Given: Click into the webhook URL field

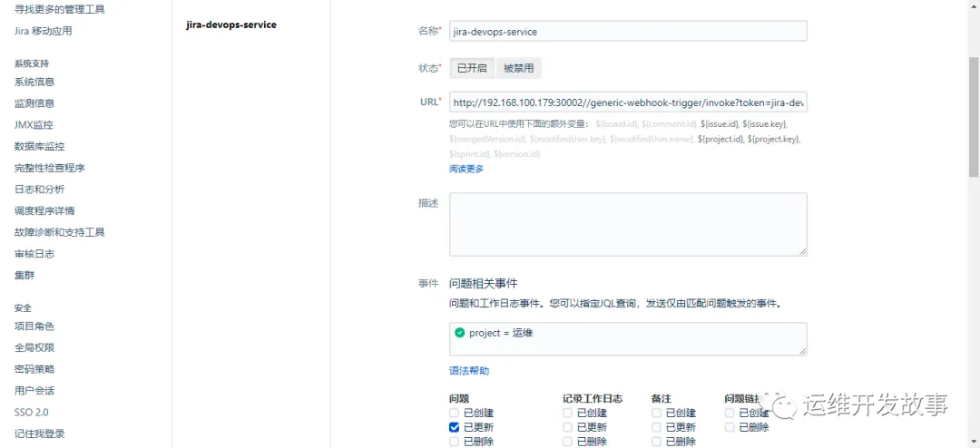Looking at the screenshot, I should point(628,102).
